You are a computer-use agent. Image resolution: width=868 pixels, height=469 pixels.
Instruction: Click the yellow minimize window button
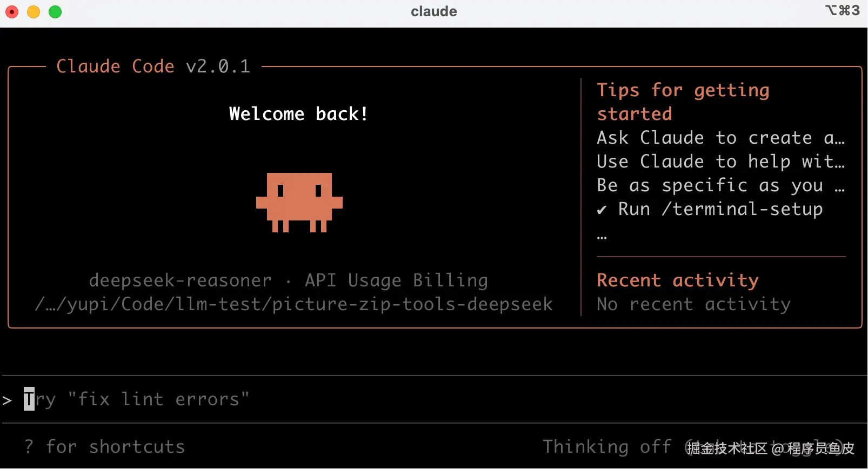34,11
